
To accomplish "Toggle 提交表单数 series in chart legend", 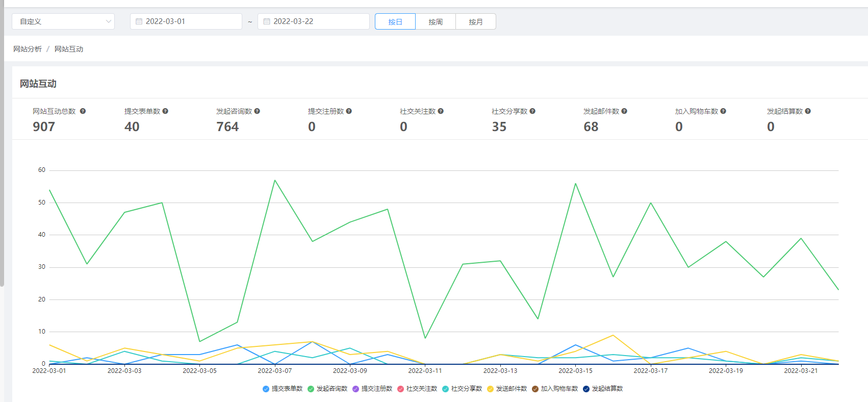I will click(x=282, y=389).
